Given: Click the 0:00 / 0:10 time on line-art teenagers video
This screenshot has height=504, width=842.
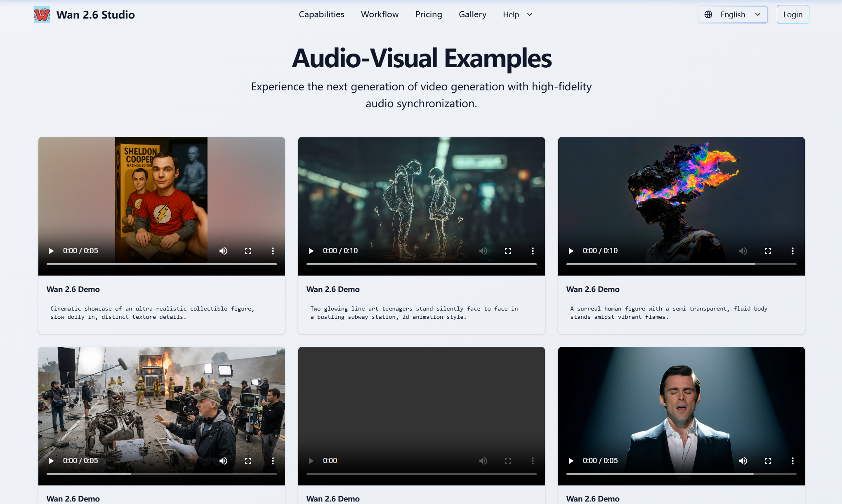Looking at the screenshot, I should click(x=340, y=251).
